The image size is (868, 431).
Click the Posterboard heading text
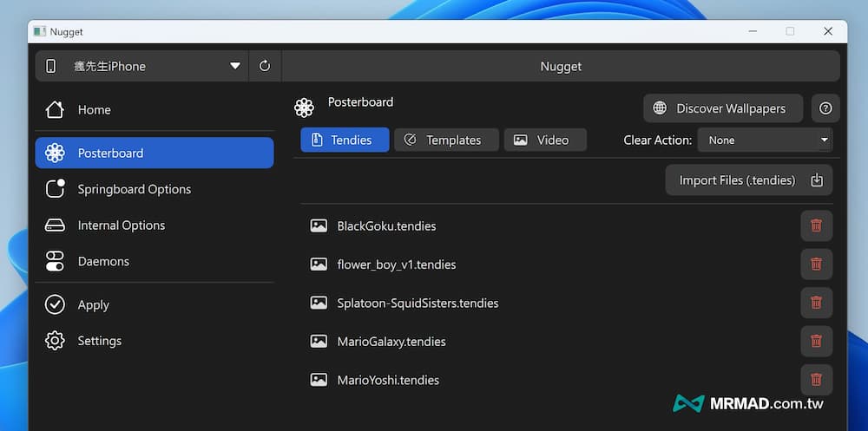click(360, 101)
